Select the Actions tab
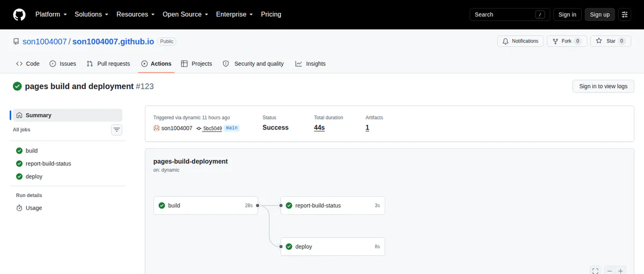This screenshot has height=274, width=644. tap(156, 63)
